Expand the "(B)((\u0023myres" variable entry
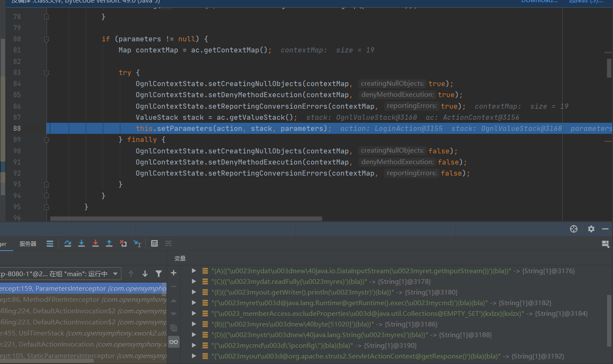The image size is (613, 364). tap(194, 324)
